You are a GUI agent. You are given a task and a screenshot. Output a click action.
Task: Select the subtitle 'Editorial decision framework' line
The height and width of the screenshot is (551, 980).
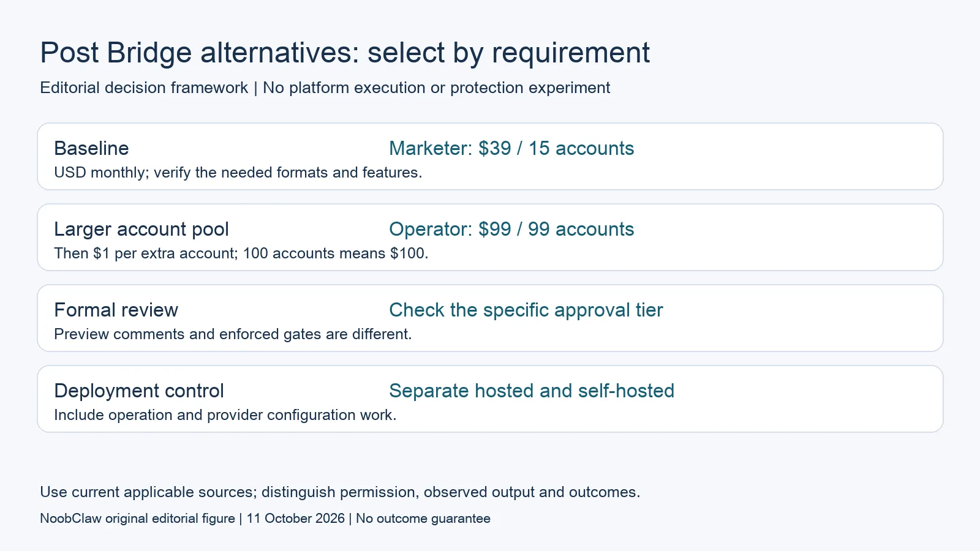[x=325, y=88]
